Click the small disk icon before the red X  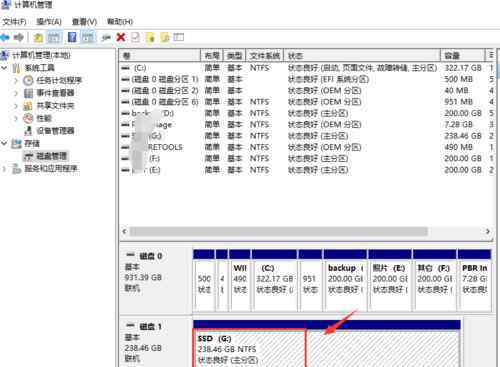(106, 38)
